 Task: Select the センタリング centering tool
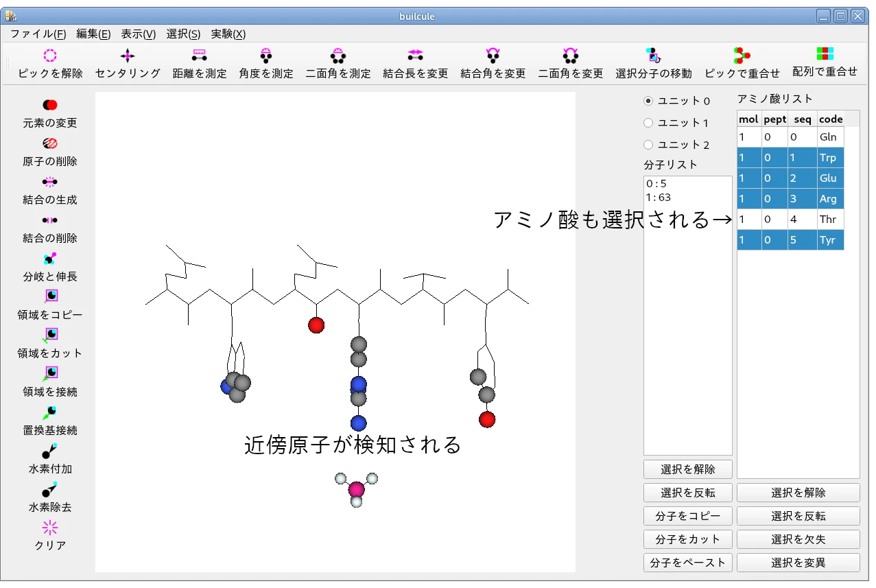(x=128, y=56)
